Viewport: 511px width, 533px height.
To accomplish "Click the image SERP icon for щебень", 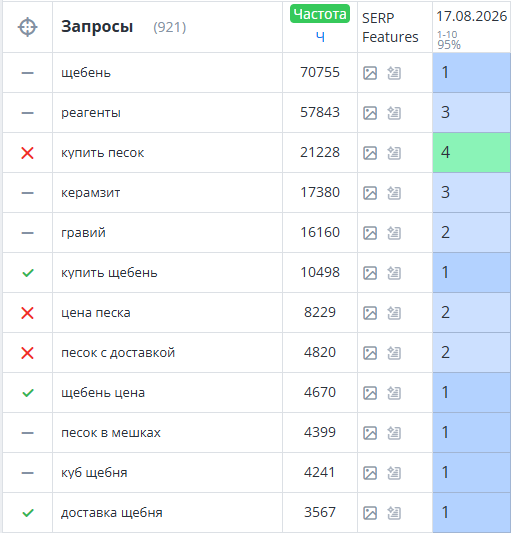I will point(370,73).
